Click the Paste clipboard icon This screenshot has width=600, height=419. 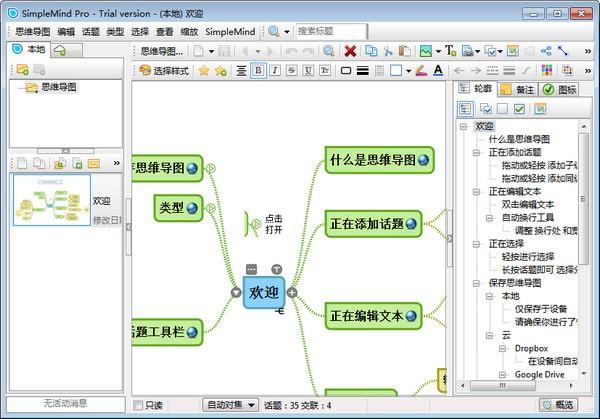[404, 51]
